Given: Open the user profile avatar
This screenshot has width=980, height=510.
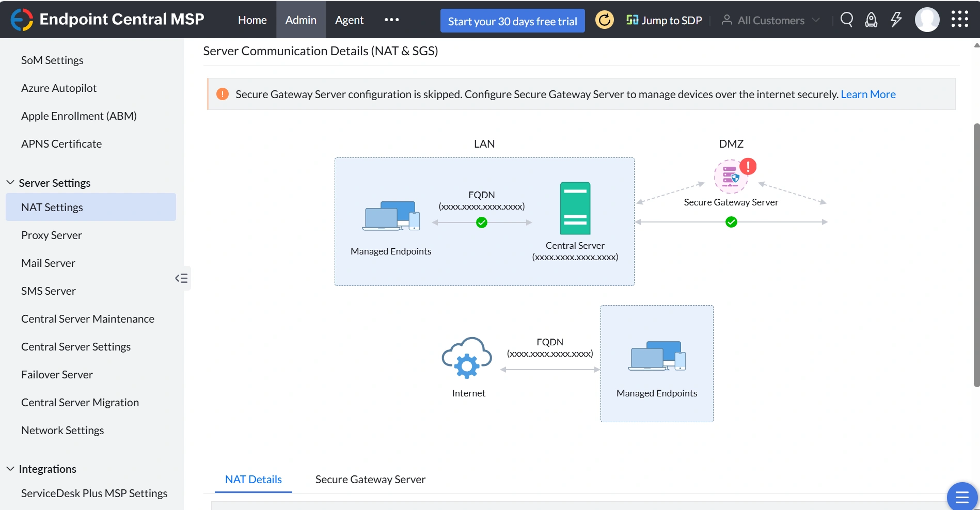Looking at the screenshot, I should click(x=927, y=20).
